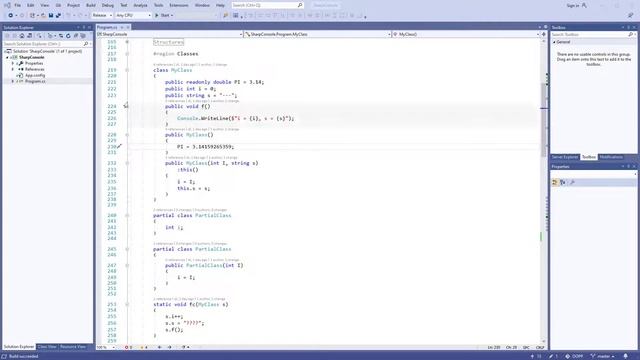Select Program.cs in Solution Explorer
640x360 pixels.
(35, 81)
